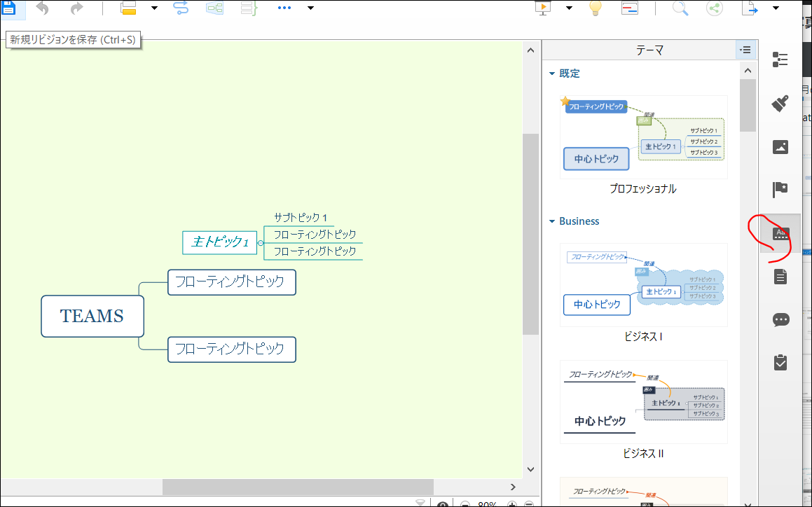Click the canvas vertical scrollbar thumb
The height and width of the screenshot is (507, 812).
pos(530,234)
